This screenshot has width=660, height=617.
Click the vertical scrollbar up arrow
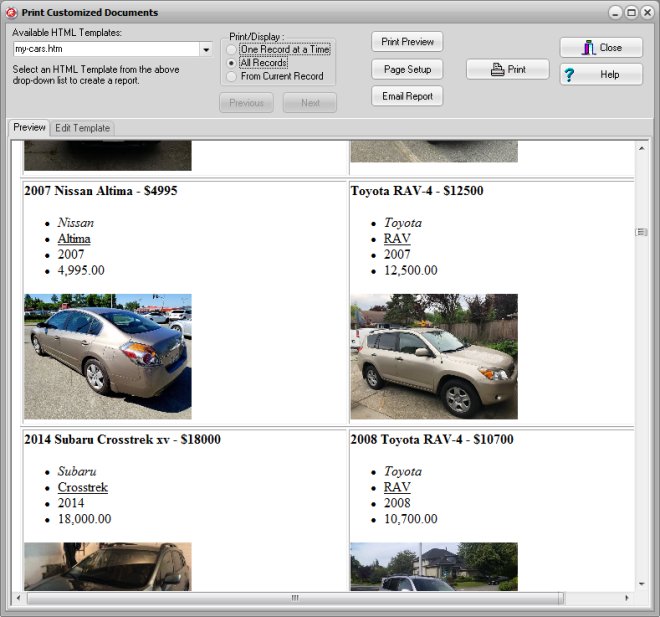click(x=641, y=148)
